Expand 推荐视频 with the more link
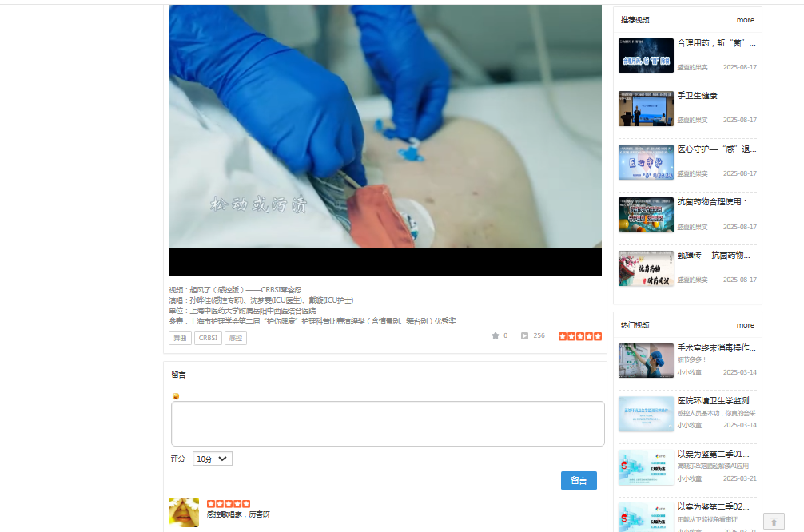The height and width of the screenshot is (532, 804). click(745, 20)
